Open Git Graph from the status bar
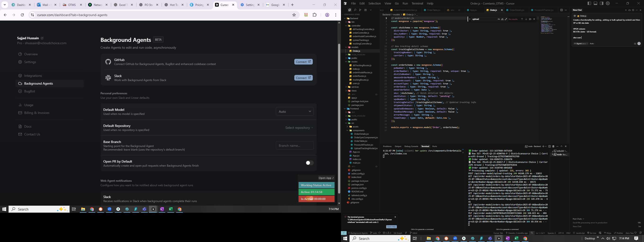Image resolution: width=644 pixels, height=242 pixels. [398, 233]
